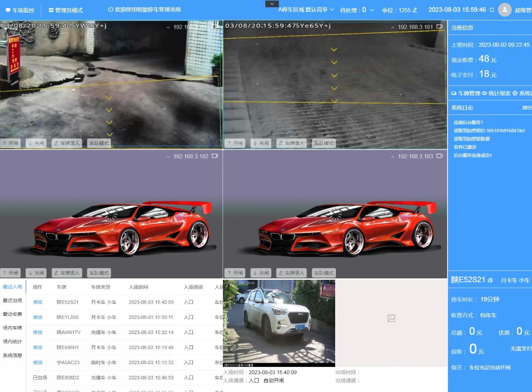
Task: Click 车队模式 on the cracked-road camera feed
Action: [x=99, y=143]
